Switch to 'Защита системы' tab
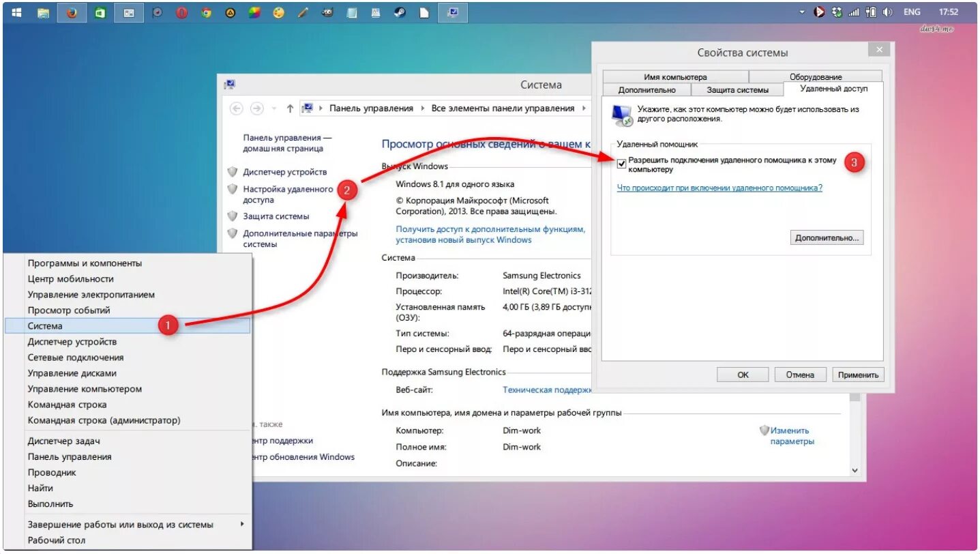The width and height of the screenshot is (980, 554). (737, 89)
